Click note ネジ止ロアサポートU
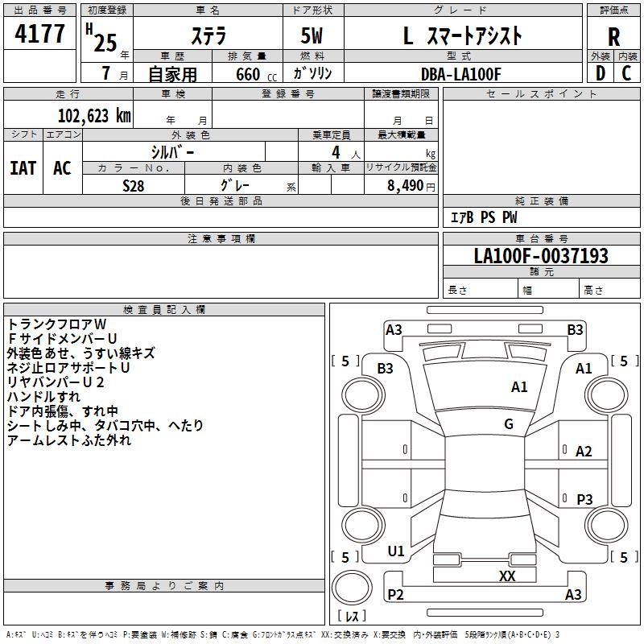 coord(68,368)
